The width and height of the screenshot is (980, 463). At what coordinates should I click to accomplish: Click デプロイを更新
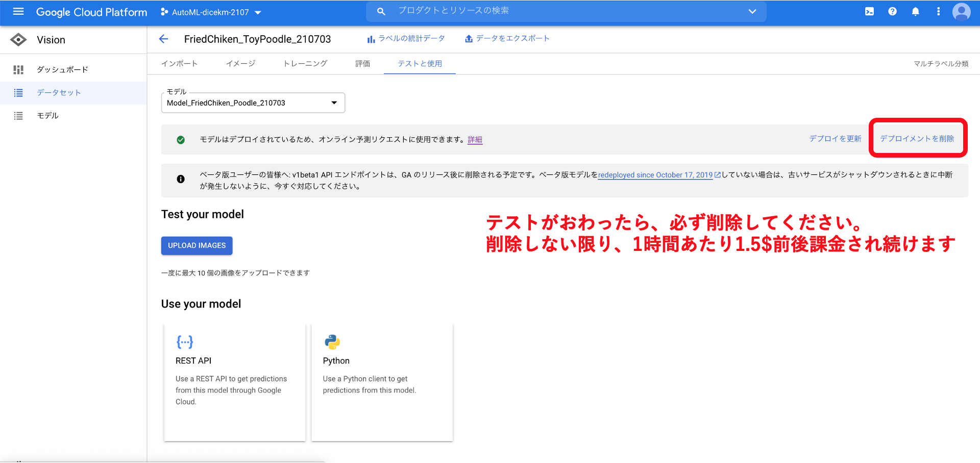pyautogui.click(x=835, y=139)
